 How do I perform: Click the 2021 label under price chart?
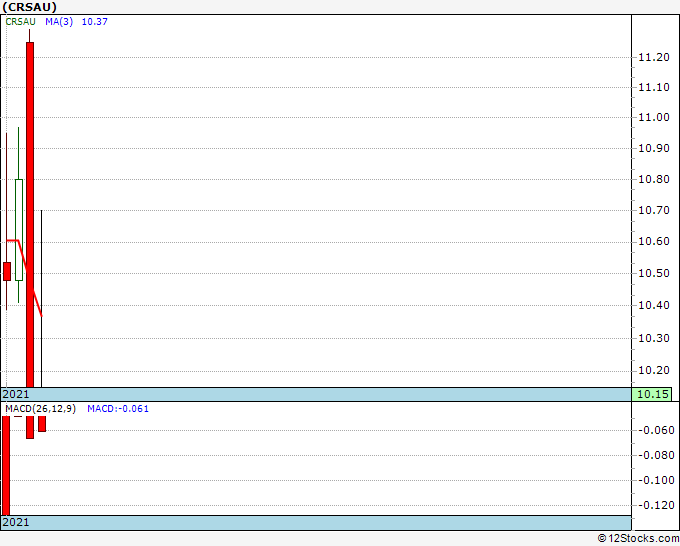coord(16,394)
